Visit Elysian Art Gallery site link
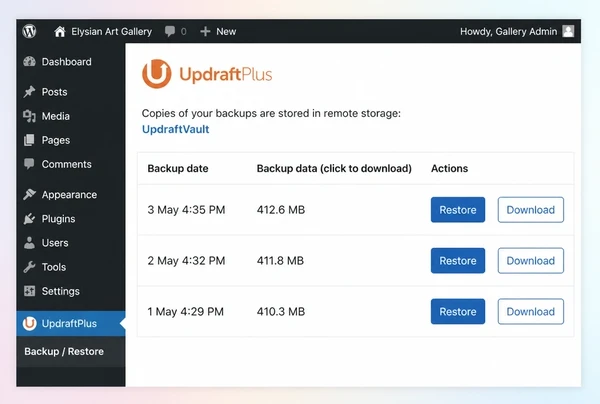 [111, 31]
